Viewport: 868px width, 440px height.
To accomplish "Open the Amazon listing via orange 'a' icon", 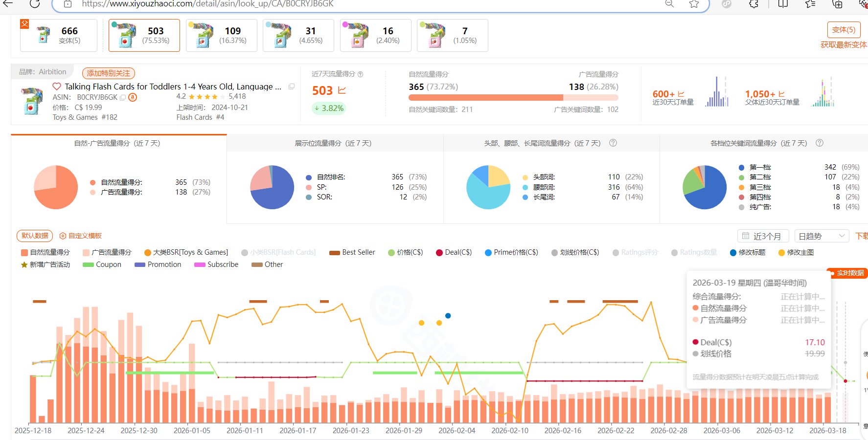I will pyautogui.click(x=133, y=97).
